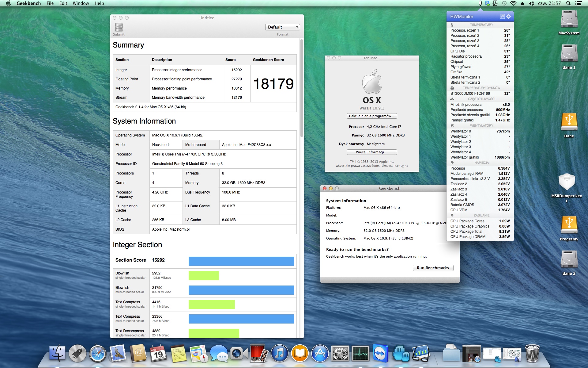This screenshot has width=588, height=368.
Task: Open Notification Center list icon
Action: (x=578, y=3)
